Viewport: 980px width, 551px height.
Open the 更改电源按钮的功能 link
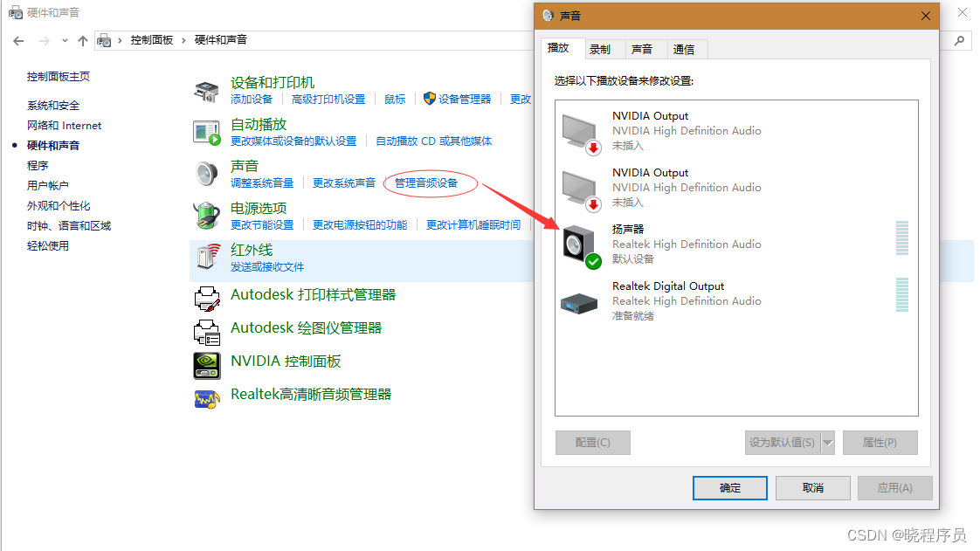360,225
